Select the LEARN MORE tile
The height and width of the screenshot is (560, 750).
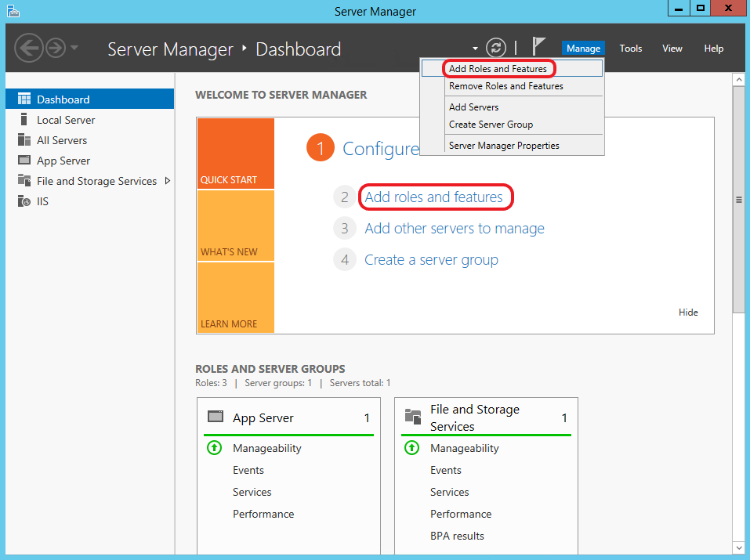tap(236, 298)
